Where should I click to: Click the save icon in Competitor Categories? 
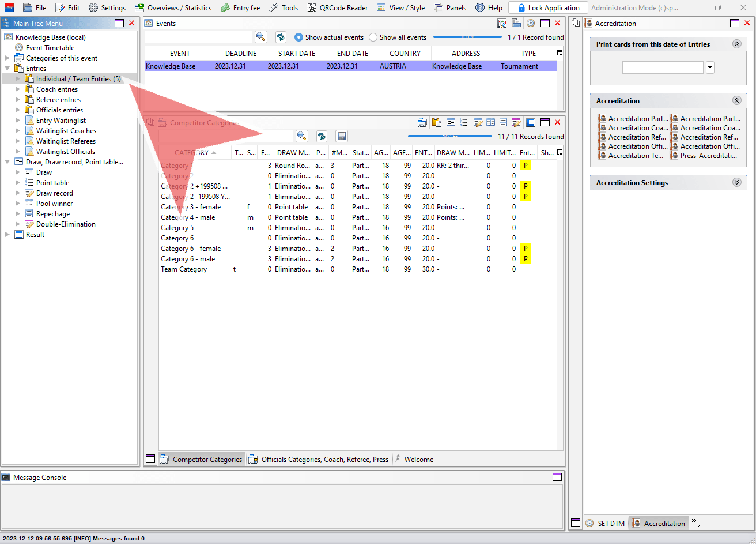[x=342, y=136]
